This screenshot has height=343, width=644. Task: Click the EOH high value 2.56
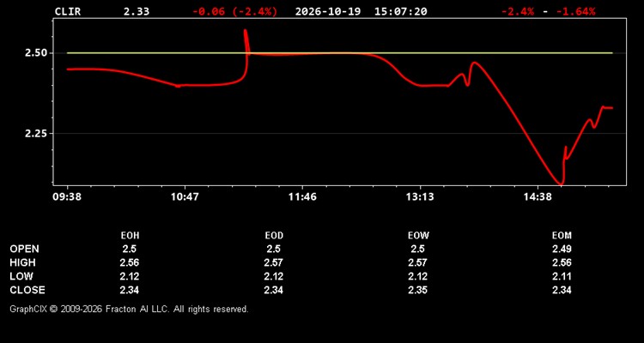130,262
